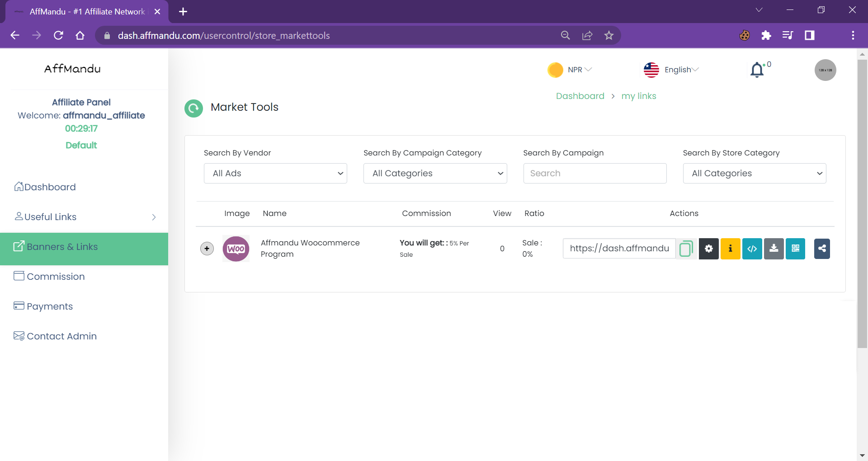Open the English language selector
This screenshot has width=868, height=461.
681,70
